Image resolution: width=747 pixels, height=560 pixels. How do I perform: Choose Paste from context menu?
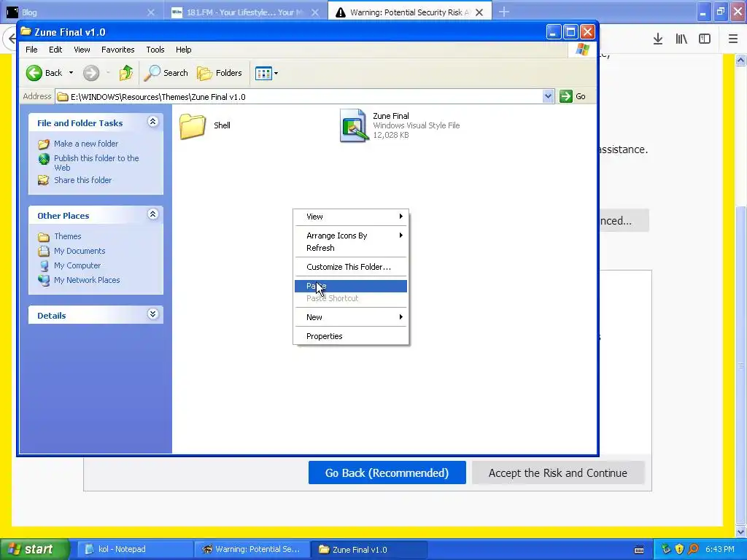(351, 286)
